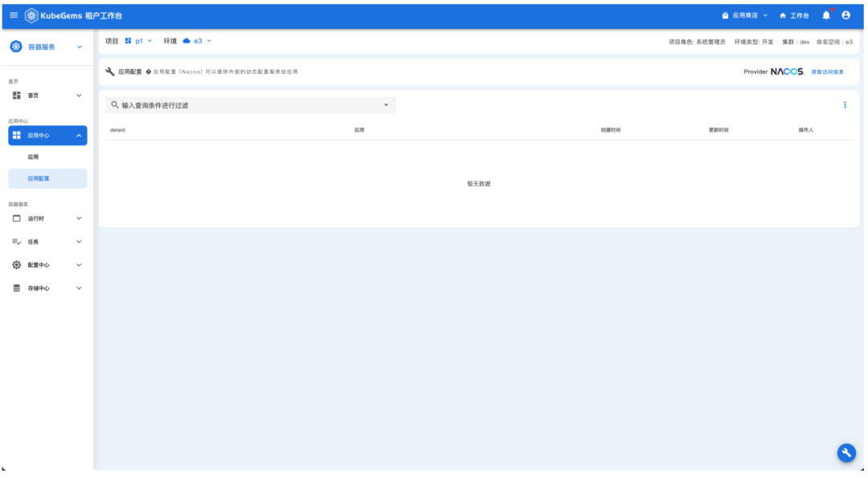This screenshot has width=868, height=481.
Task: Open the three-dot more options menu
Action: tap(845, 105)
